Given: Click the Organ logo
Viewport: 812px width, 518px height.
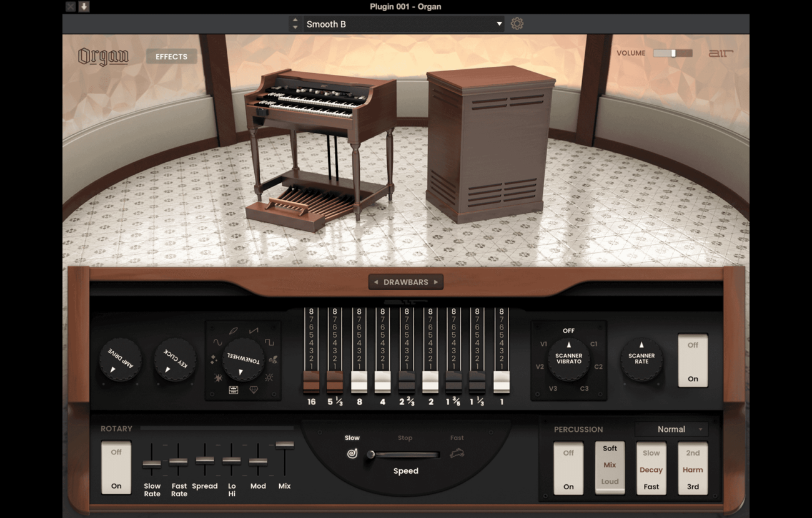Looking at the screenshot, I should tap(103, 57).
